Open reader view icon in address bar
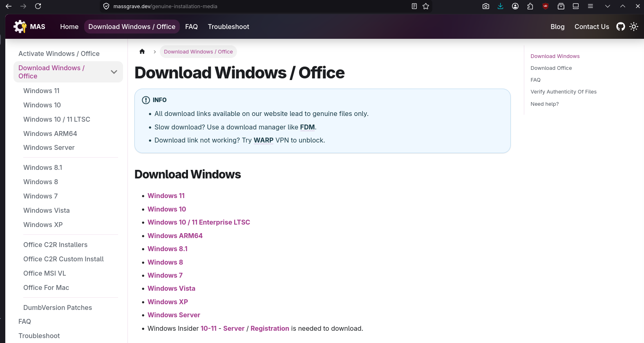The height and width of the screenshot is (343, 644). pyautogui.click(x=414, y=6)
